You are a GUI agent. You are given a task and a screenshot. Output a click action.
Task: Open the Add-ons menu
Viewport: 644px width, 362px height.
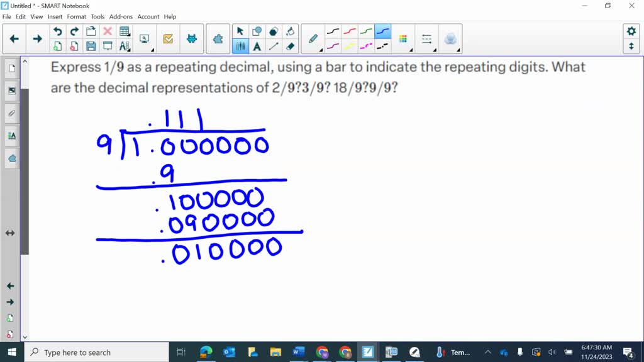click(x=120, y=17)
